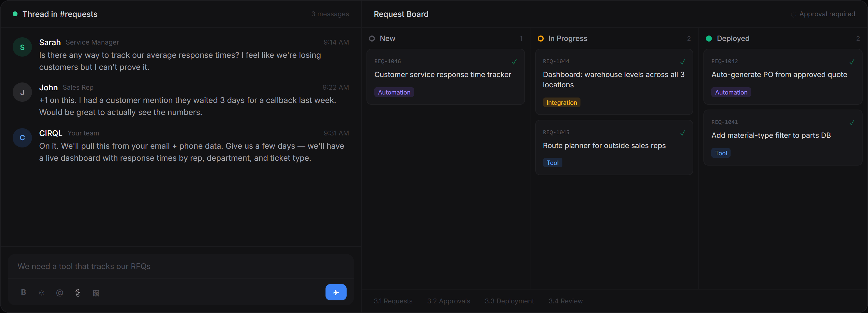Insert an image into the message
The height and width of the screenshot is (313, 868).
pos(96,293)
